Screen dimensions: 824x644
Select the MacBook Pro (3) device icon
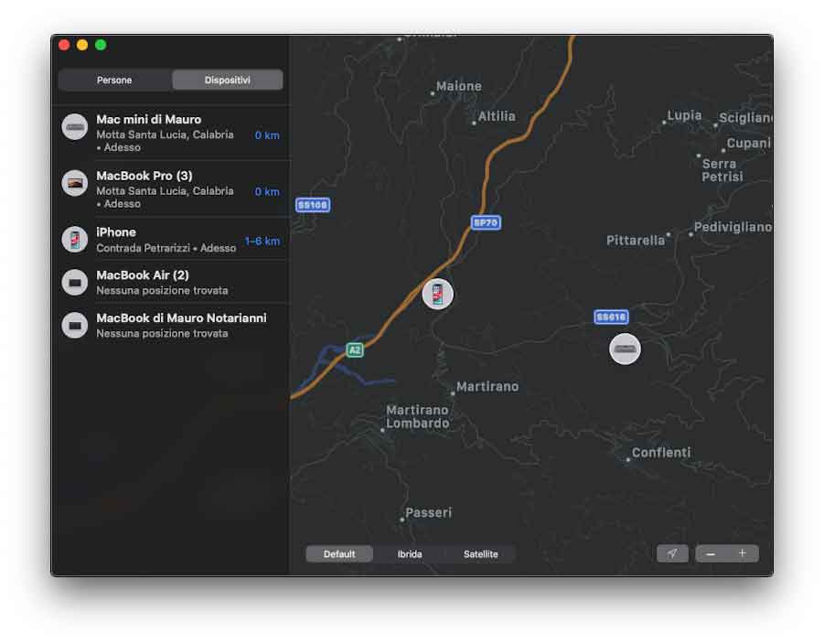75,183
